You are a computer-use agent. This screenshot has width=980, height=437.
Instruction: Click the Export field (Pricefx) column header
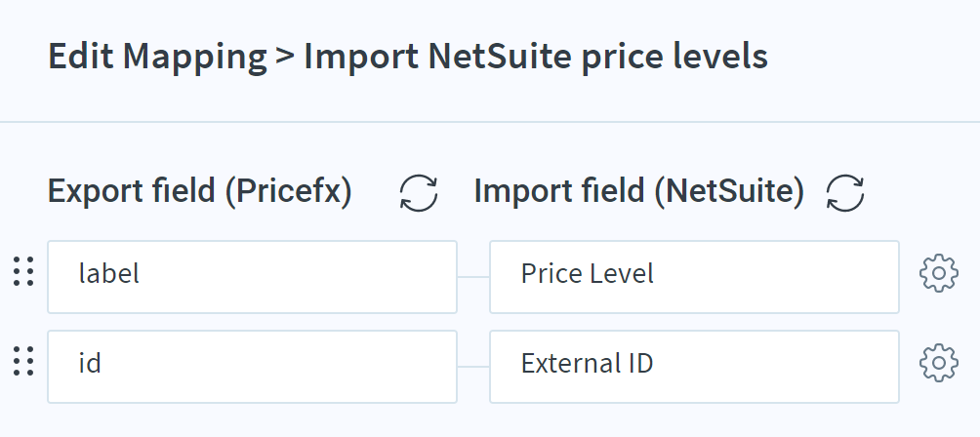(200, 191)
